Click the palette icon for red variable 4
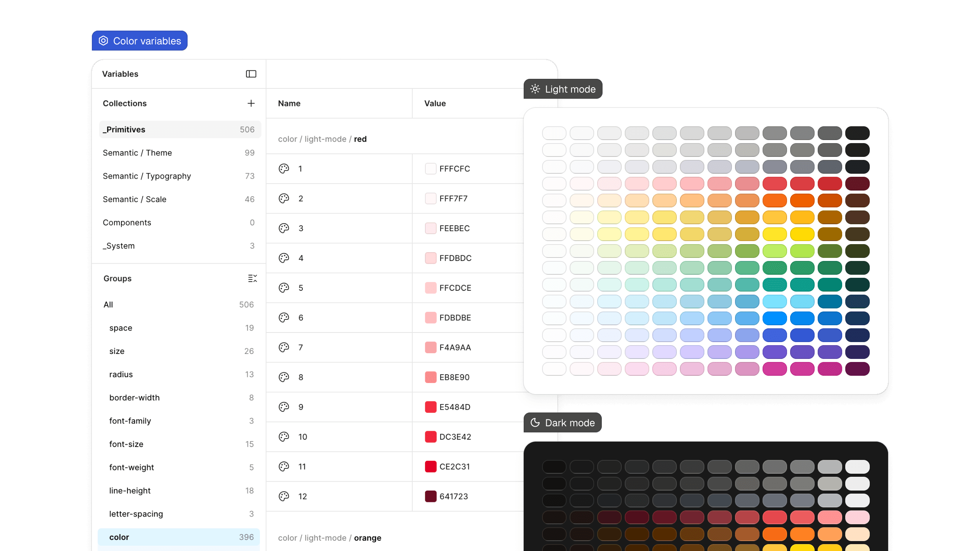This screenshot has width=980, height=551. (284, 258)
